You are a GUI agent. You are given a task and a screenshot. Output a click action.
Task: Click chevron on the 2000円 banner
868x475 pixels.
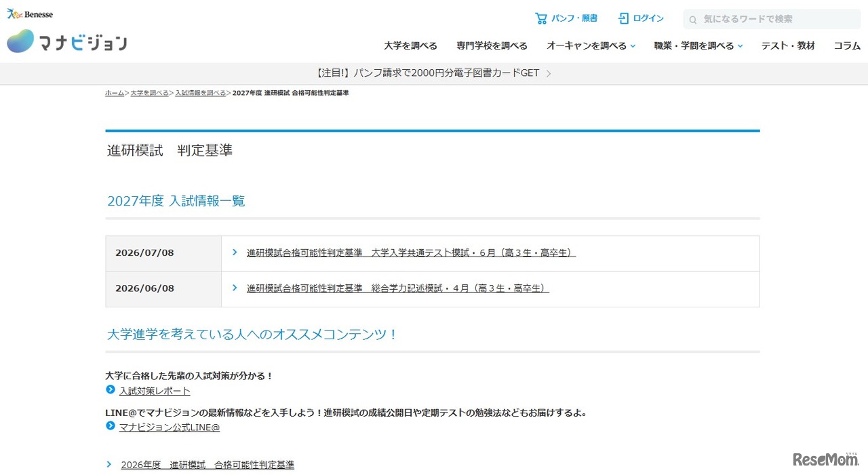click(x=549, y=73)
